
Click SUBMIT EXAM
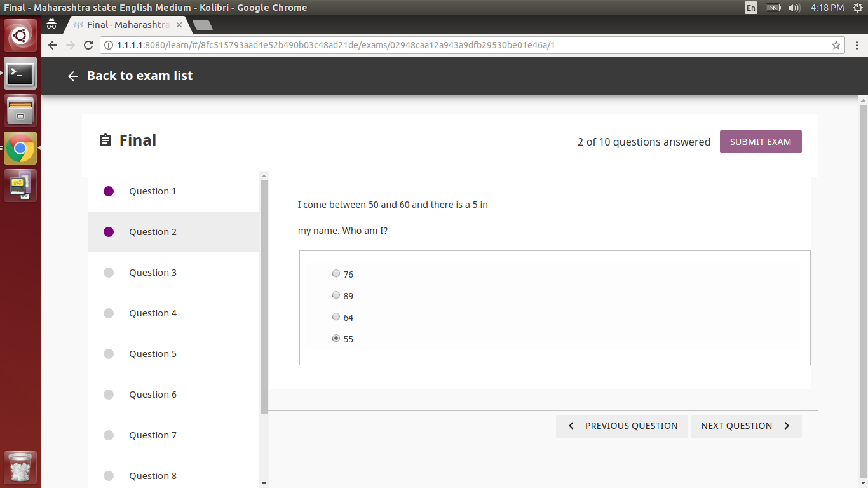pos(761,141)
